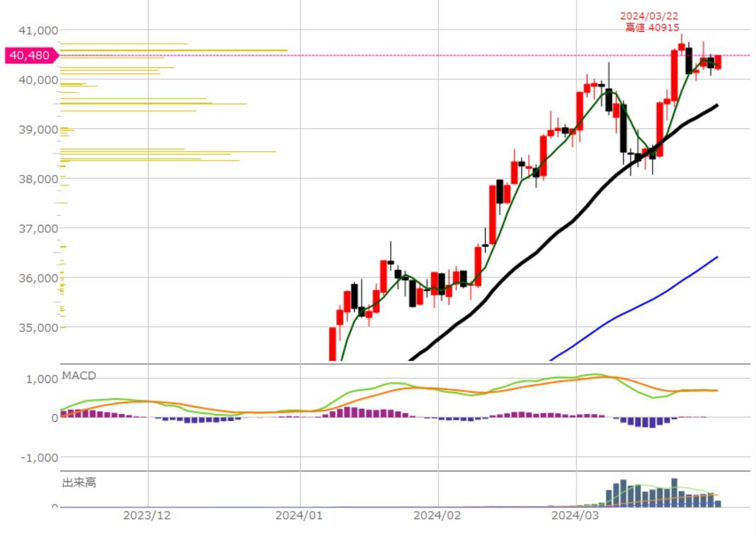This screenshot has height=535, width=756.
Task: Click the MACD indicator panel title
Action: (79, 376)
